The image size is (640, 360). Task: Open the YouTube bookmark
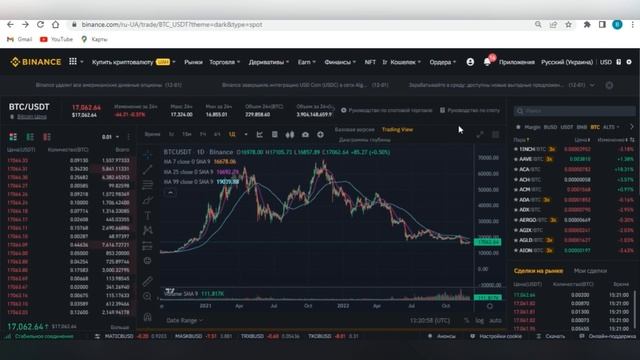(56, 39)
